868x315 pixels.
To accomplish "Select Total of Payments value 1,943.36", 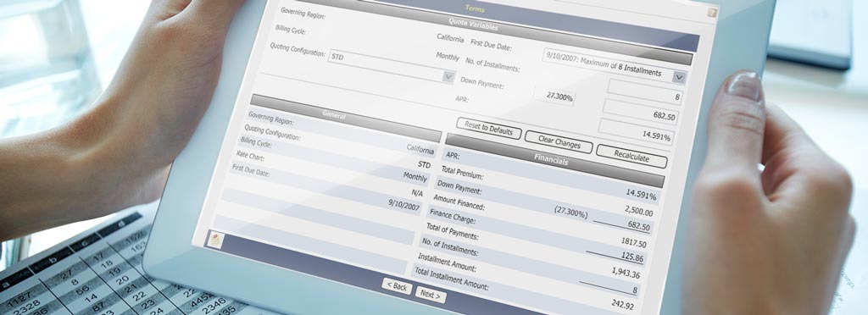I will click(x=626, y=273).
